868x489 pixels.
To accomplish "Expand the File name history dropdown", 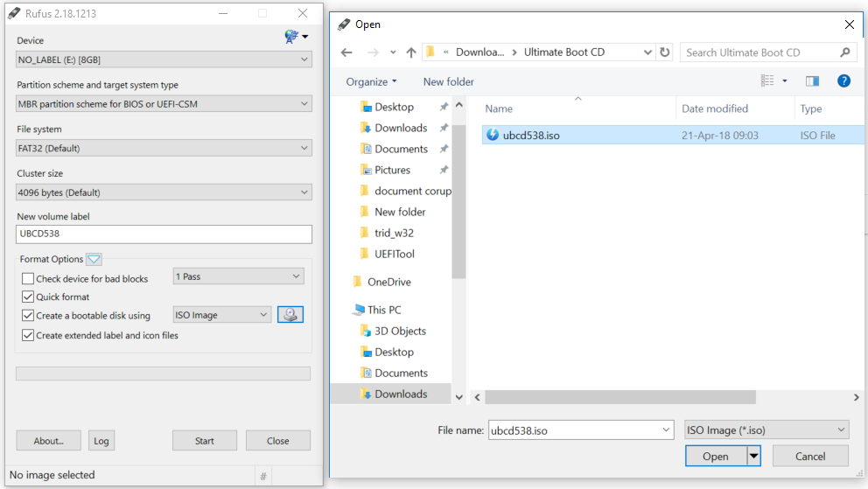I will click(x=665, y=430).
